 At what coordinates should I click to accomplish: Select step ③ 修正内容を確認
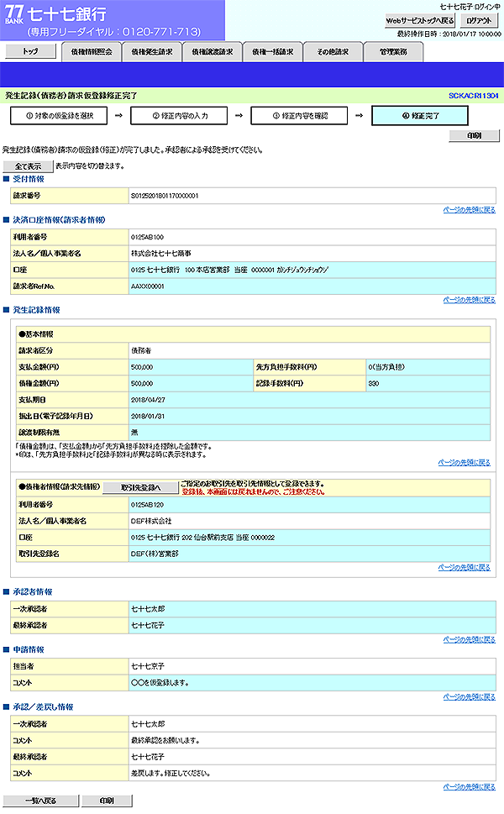click(x=300, y=116)
